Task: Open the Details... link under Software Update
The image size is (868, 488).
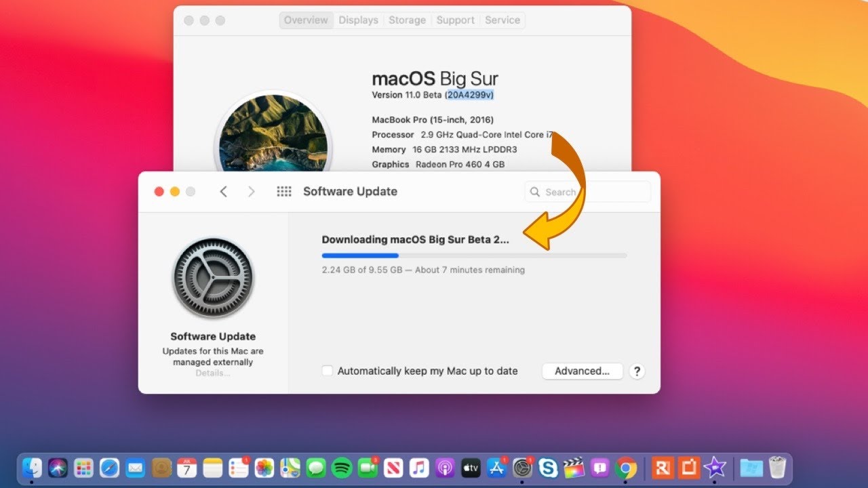Action: (213, 373)
